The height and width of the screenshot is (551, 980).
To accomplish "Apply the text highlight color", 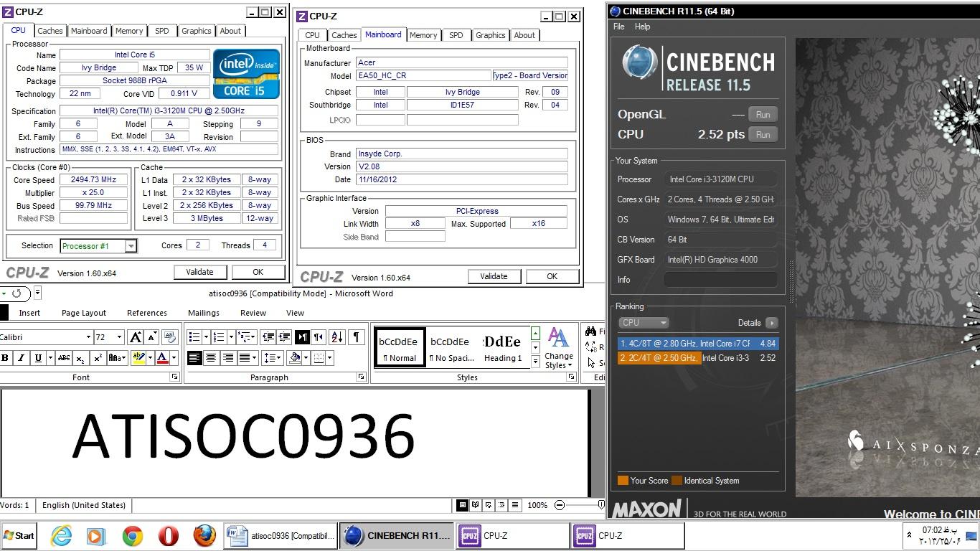I will pyautogui.click(x=138, y=357).
